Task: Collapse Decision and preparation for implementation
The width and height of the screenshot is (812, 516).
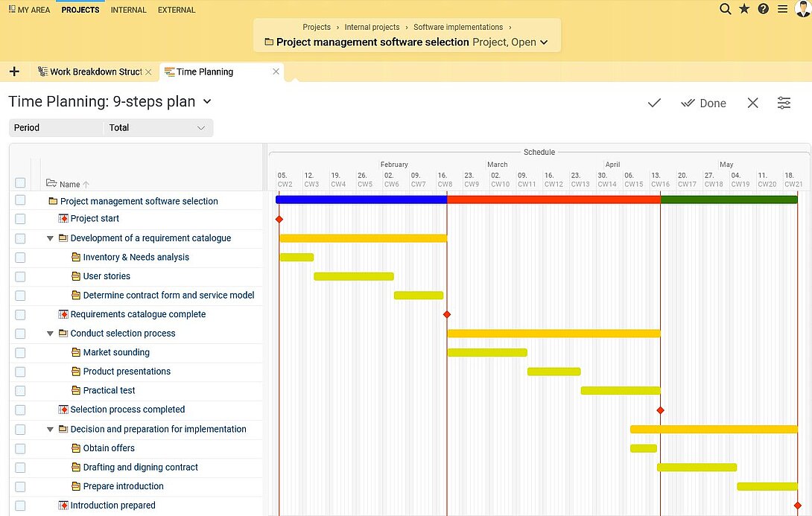Action: coord(50,430)
